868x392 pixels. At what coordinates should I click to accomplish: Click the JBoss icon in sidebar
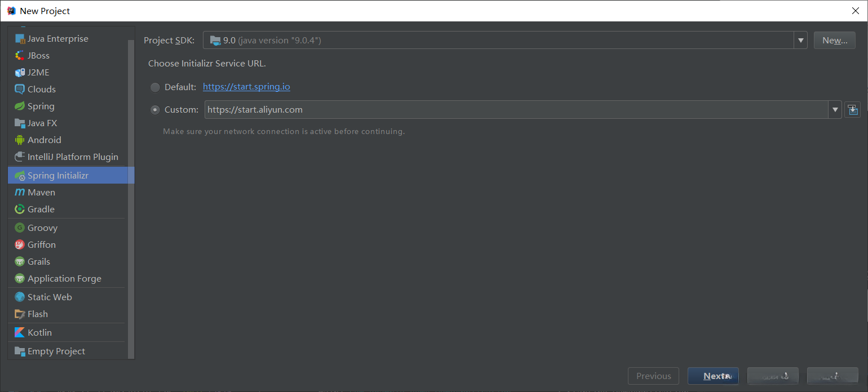20,56
